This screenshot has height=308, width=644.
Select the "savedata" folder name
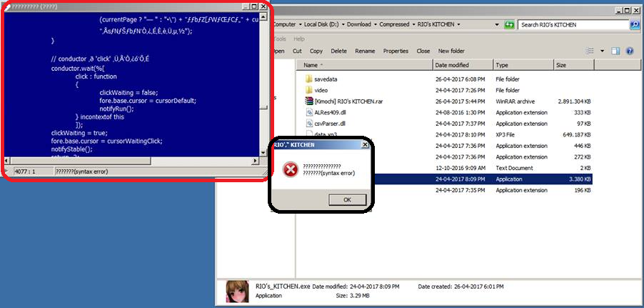coord(326,79)
